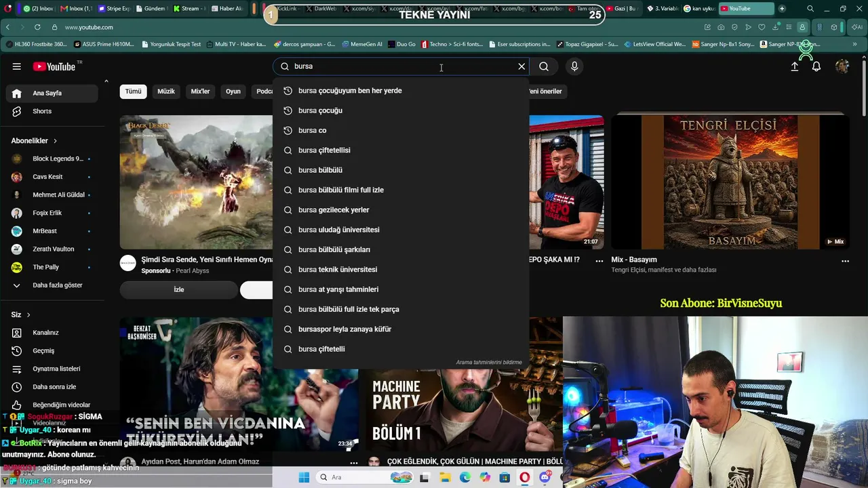The width and height of the screenshot is (868, 488).
Task: Open options menu for 'EPO ŞAKA MI !?' video
Action: 599,260
